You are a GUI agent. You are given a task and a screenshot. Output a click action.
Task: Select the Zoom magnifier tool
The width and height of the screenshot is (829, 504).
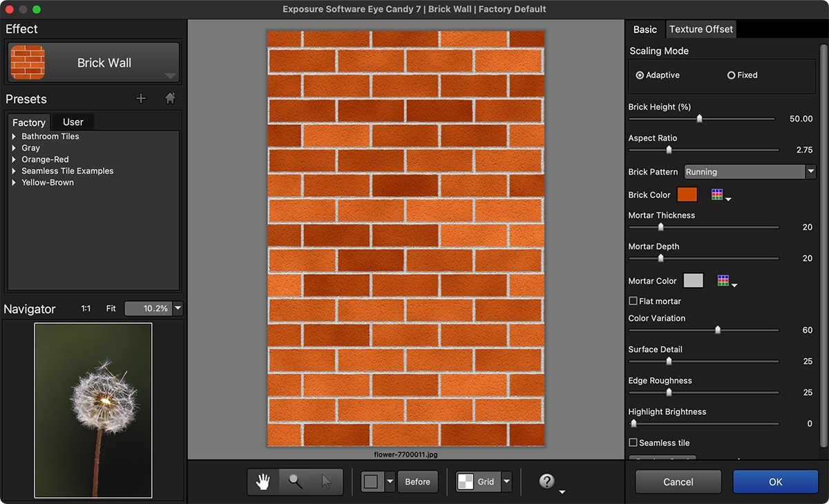(x=293, y=481)
